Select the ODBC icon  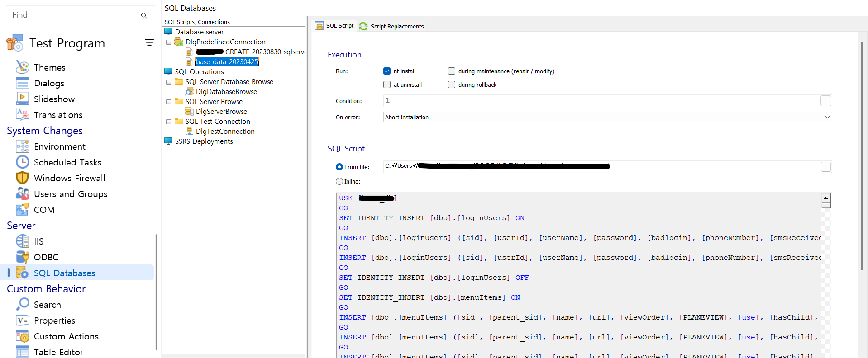[x=22, y=257]
